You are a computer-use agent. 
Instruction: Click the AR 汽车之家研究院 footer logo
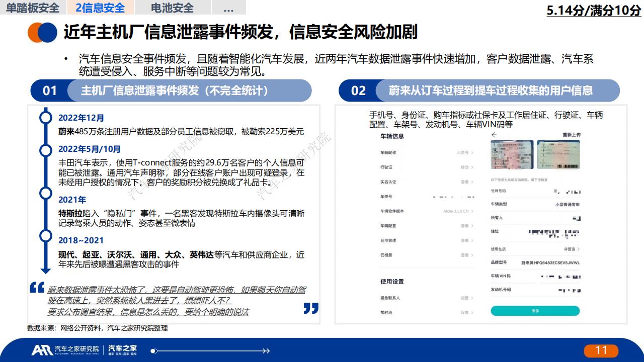[x=65, y=350]
